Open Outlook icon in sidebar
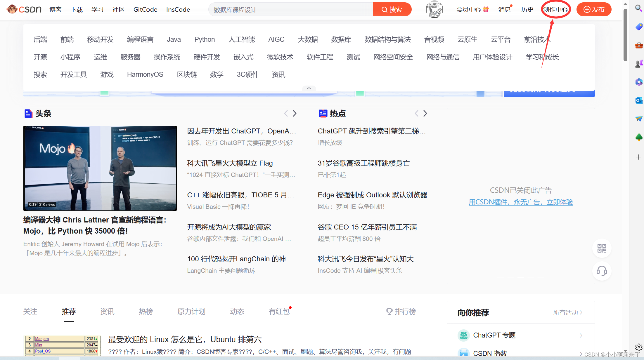644x360 pixels. [639, 100]
